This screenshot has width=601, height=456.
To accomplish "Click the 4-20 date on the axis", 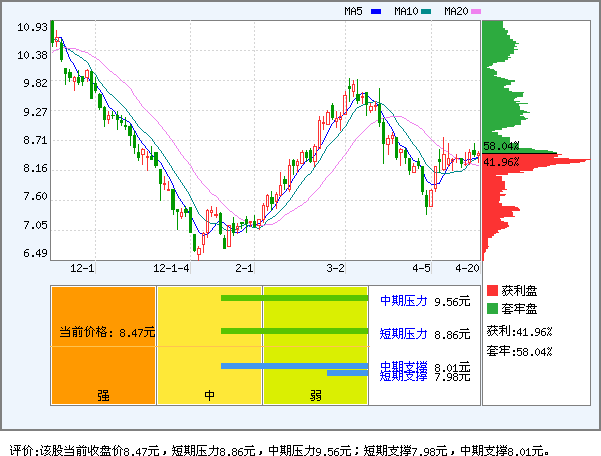I will pyautogui.click(x=467, y=269).
